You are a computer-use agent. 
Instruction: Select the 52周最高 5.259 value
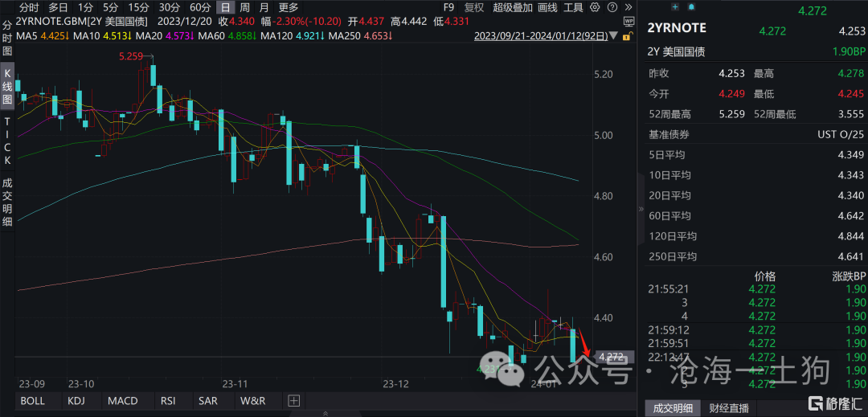click(731, 114)
